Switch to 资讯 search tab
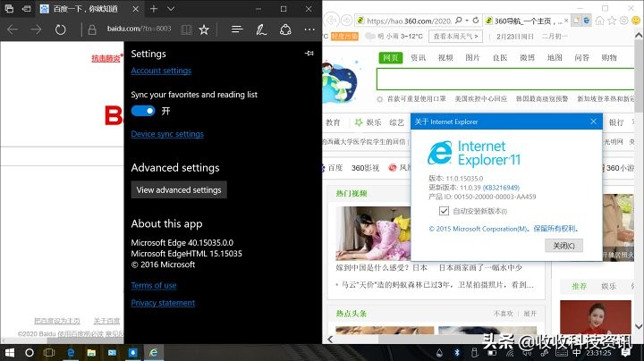 point(418,58)
